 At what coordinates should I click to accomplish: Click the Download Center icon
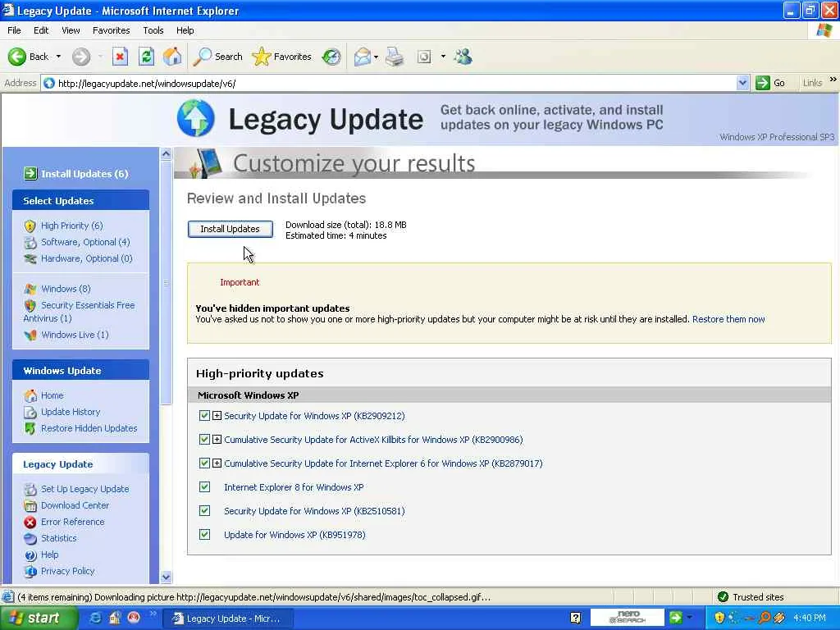30,505
